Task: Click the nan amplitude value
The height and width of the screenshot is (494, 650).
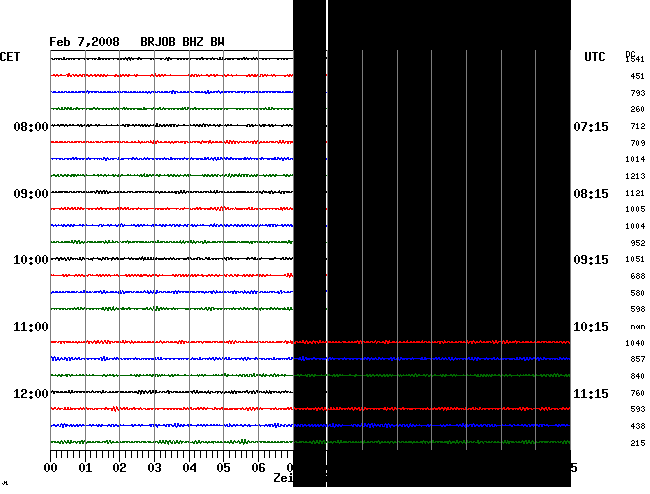Action: pos(638,327)
